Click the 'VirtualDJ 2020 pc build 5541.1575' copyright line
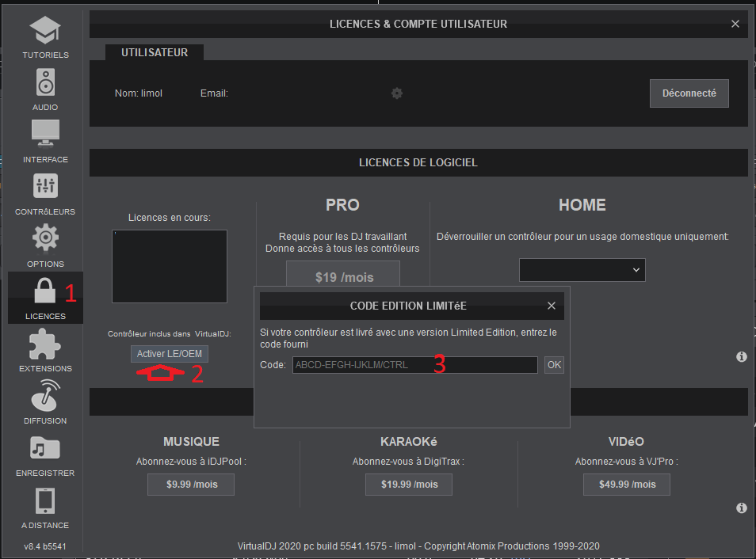This screenshot has height=559, width=756. pos(418,546)
